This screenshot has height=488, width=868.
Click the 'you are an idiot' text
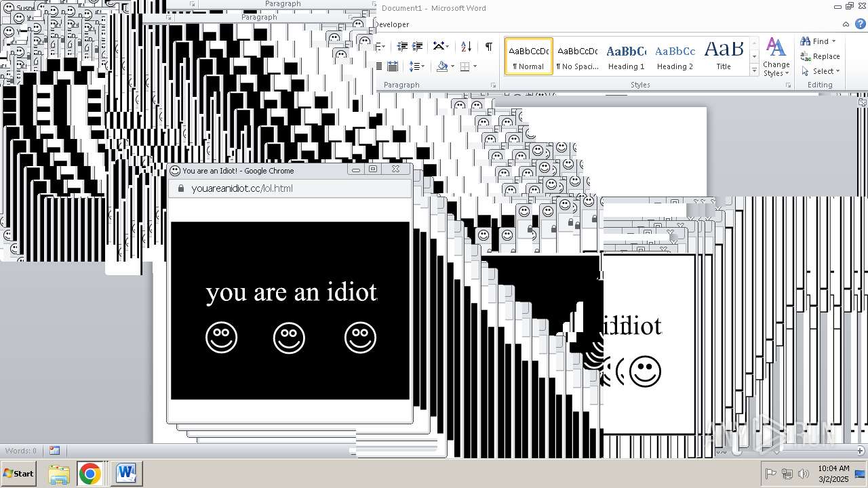point(291,293)
